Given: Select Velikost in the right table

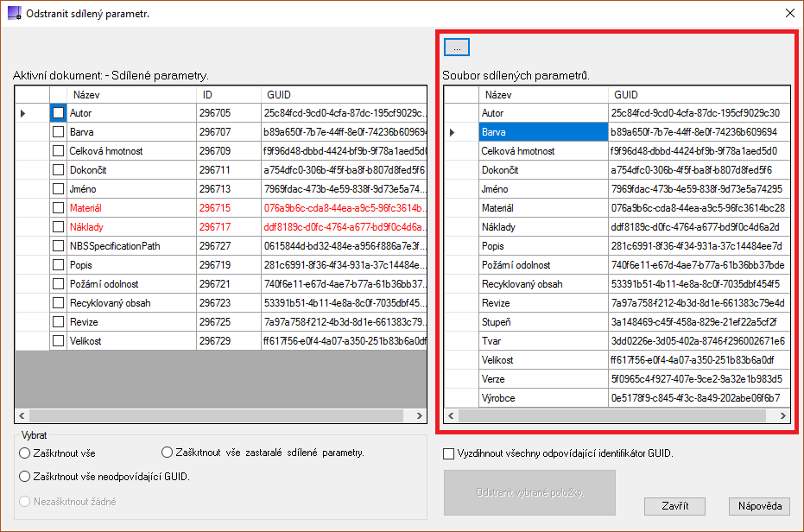Looking at the screenshot, I should coord(617,359).
